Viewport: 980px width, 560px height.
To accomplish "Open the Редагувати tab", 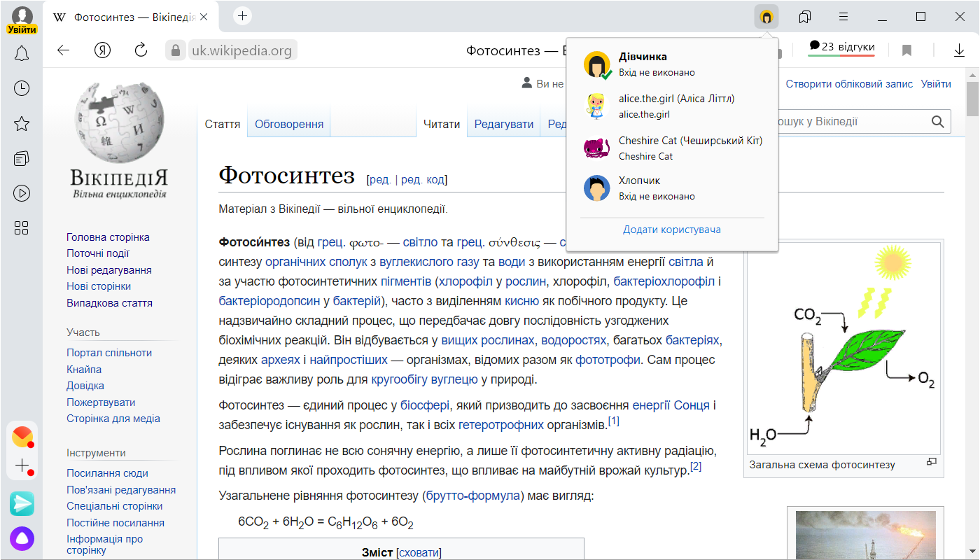I will 504,125.
